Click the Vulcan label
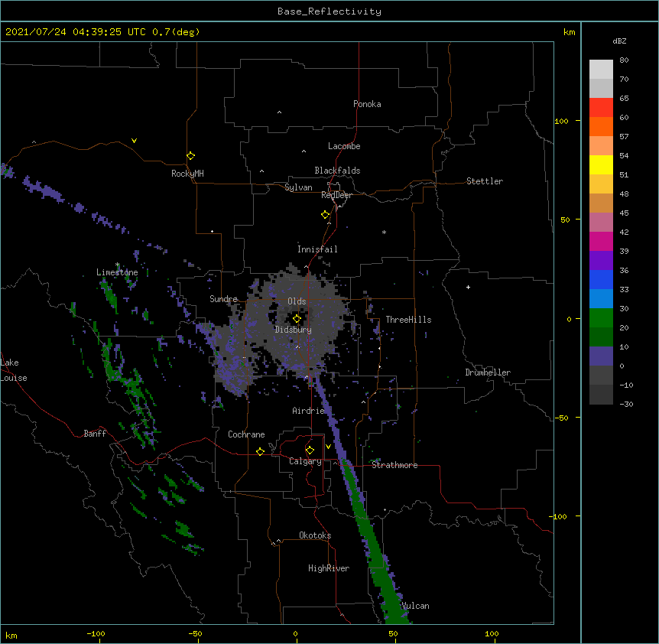 pos(415,606)
